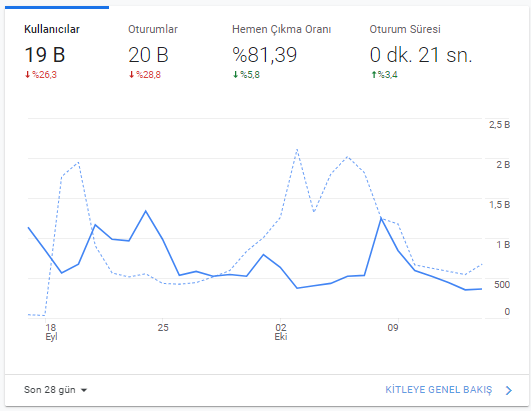The image size is (531, 411).
Task: Click the %81,39 bounce rate value
Action: (264, 55)
